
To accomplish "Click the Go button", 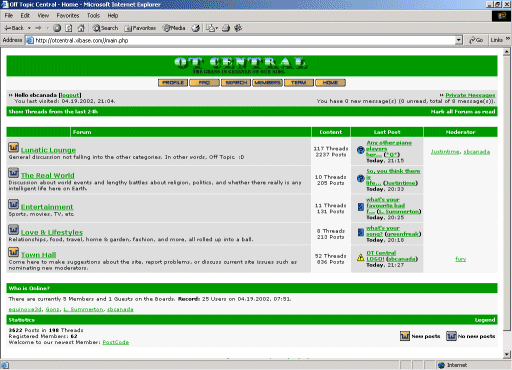I will pos(476,40).
